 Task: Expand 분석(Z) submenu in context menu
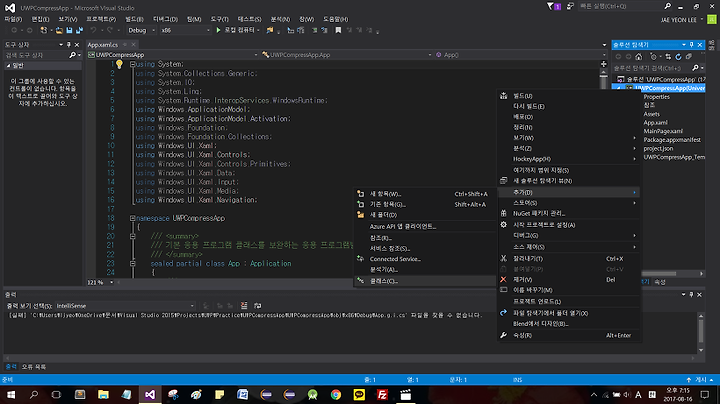(x=569, y=148)
